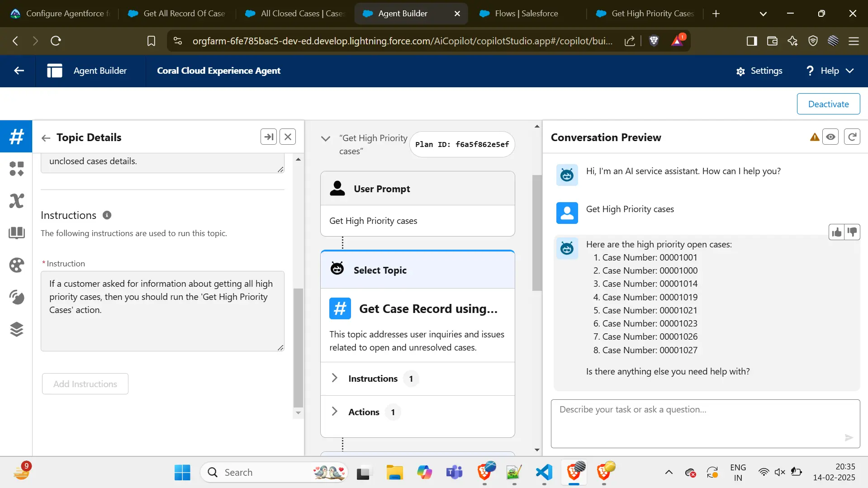Open the tab search dropdown arrow
Viewport: 868px width, 488px height.
click(x=763, y=14)
